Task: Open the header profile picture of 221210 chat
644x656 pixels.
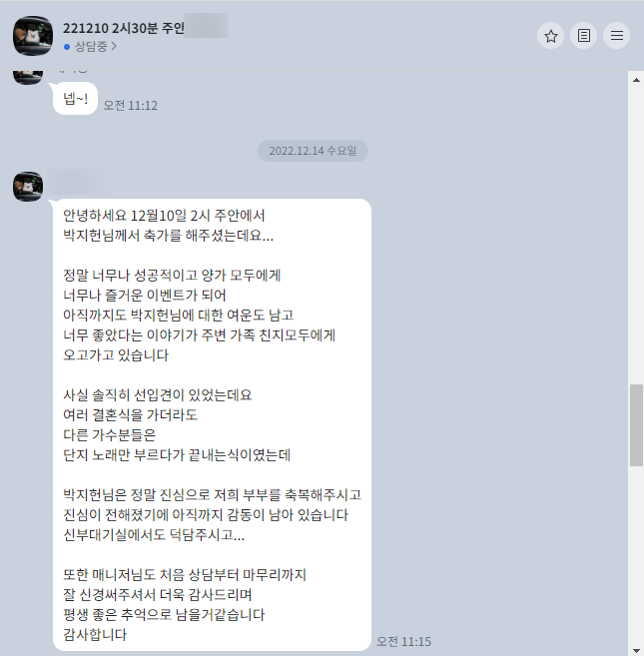Action: coord(33,36)
